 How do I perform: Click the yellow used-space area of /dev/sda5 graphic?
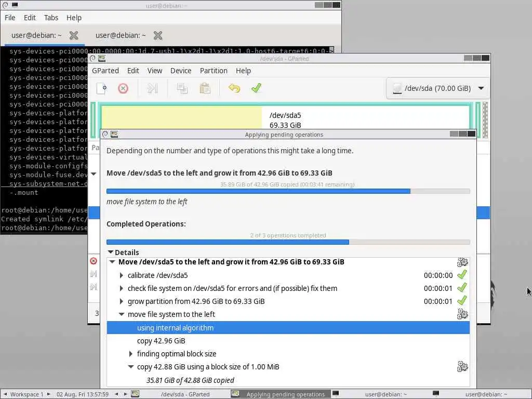(181, 117)
